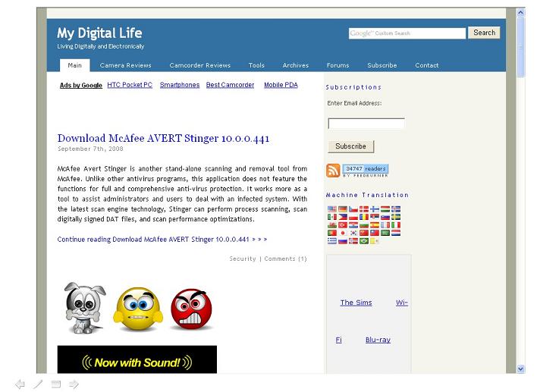The height and width of the screenshot is (392, 540).
Task: Choose the Turkish flag translation
Action: [343, 225]
